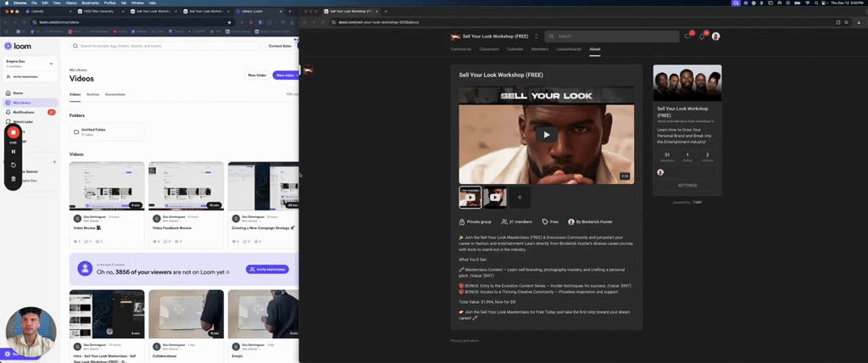
Task: Open Notifications in Loom sidebar
Action: tap(31, 112)
